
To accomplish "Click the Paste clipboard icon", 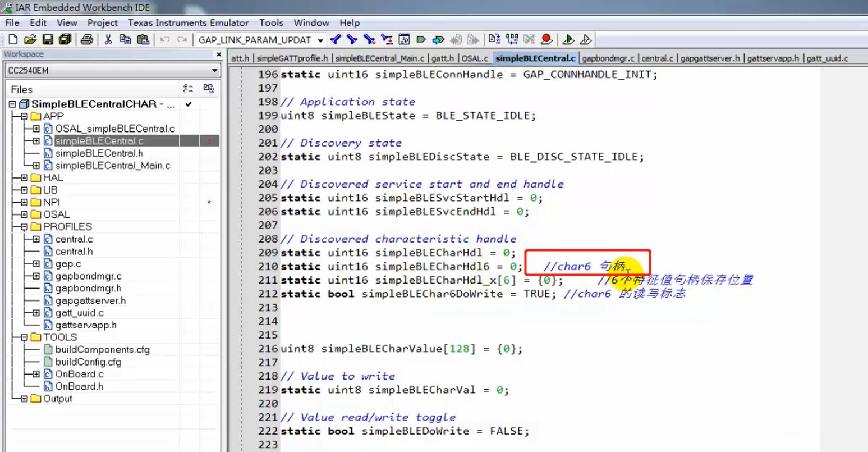I will (x=143, y=39).
